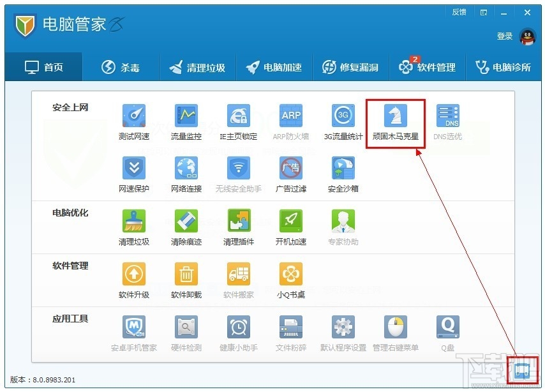
Task: Open 网络连接 network connections tool
Action: (186, 174)
